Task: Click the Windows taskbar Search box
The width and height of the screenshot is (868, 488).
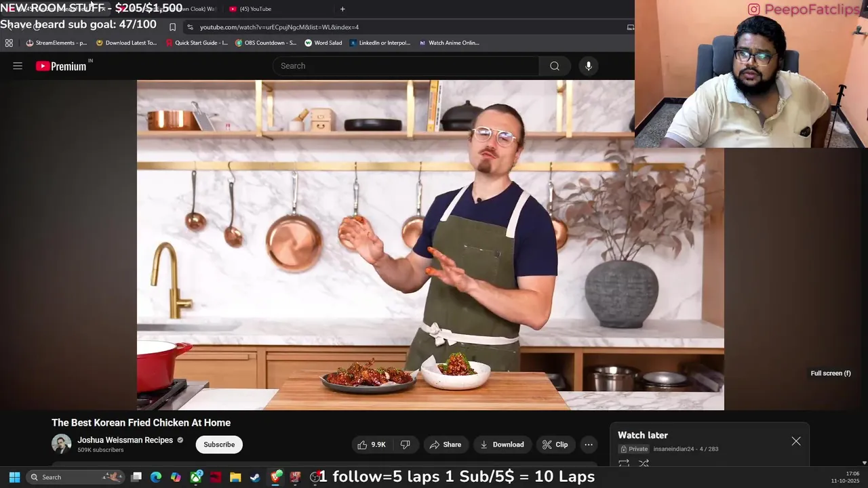Action: click(x=76, y=477)
